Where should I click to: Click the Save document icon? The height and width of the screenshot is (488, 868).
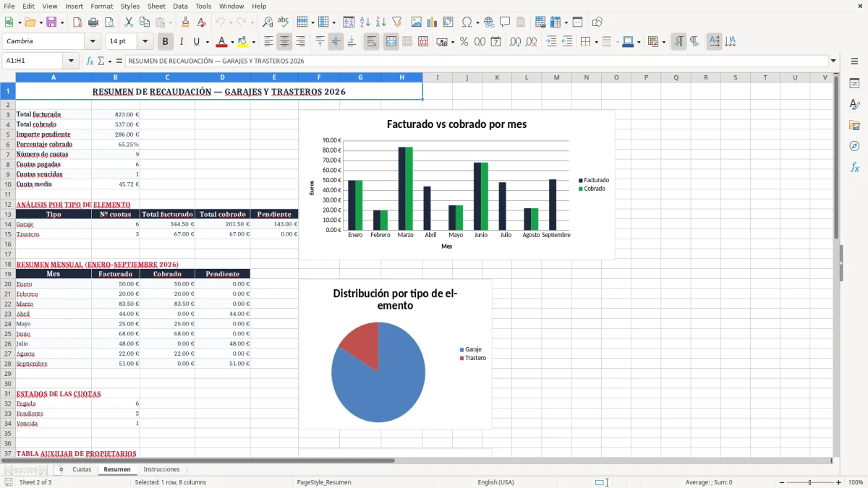51,22
